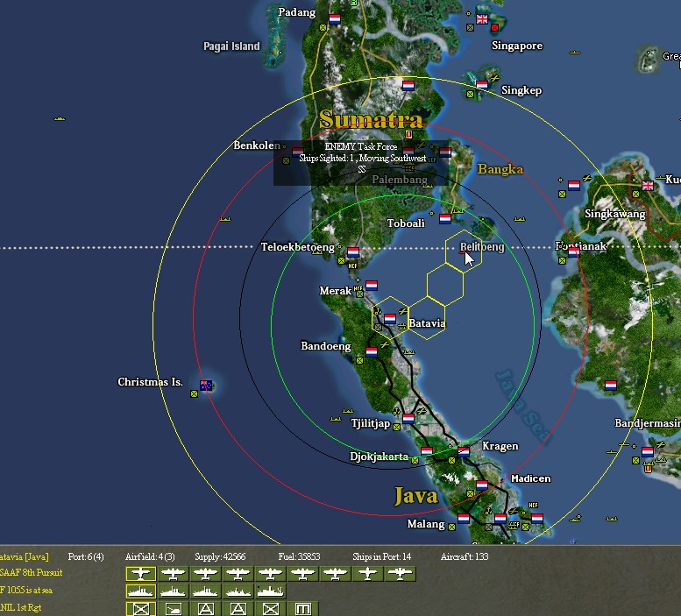This screenshot has width=681, height=616.
Task: Click the Dutch flag at Tjilitjap
Action: 408,419
